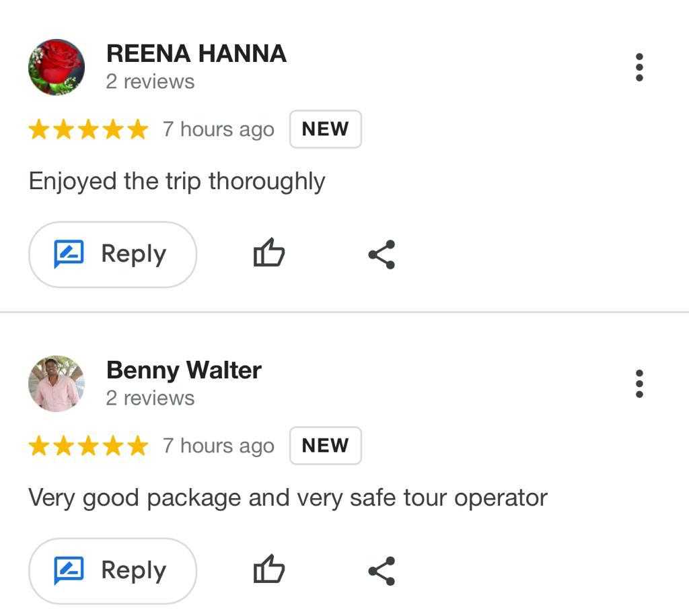Click the NEW badge on Benny's review
This screenshot has height=616, width=689.
(325, 446)
